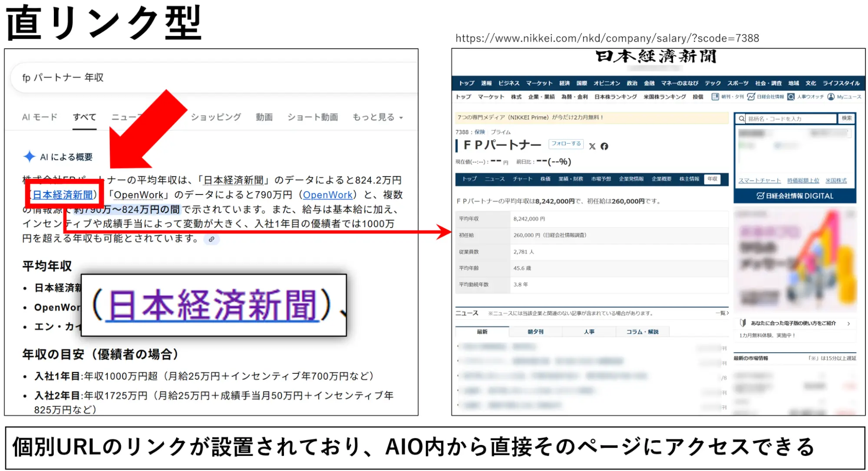Open the 企業概要 company tab
This screenshot has height=471, width=868.
(661, 179)
